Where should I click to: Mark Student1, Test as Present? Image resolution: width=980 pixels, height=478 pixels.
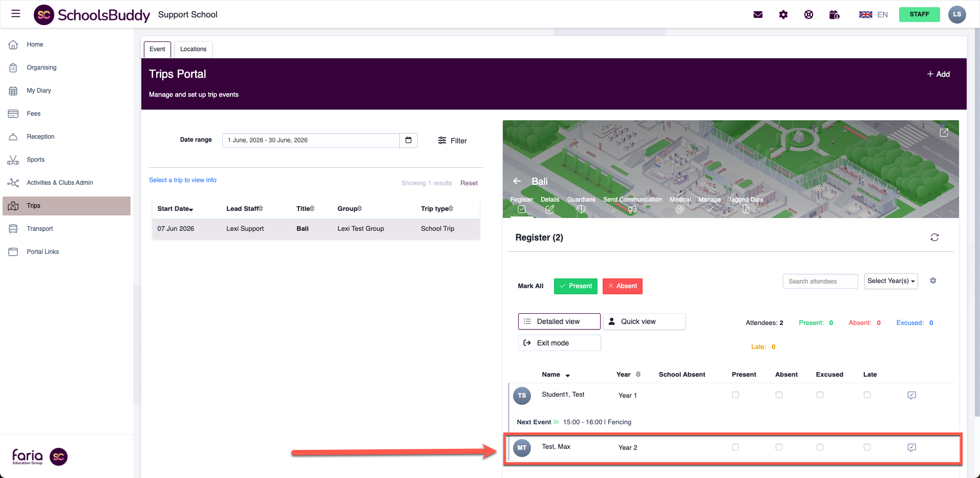click(x=735, y=395)
